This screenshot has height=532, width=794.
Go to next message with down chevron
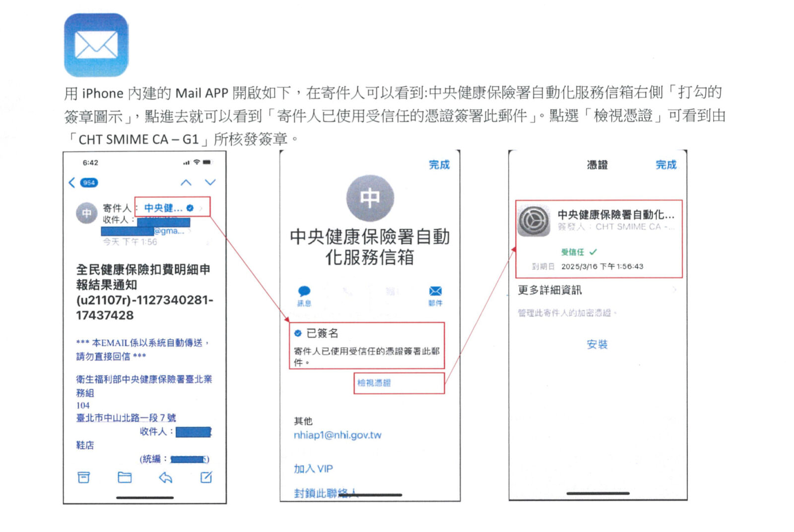(x=210, y=182)
